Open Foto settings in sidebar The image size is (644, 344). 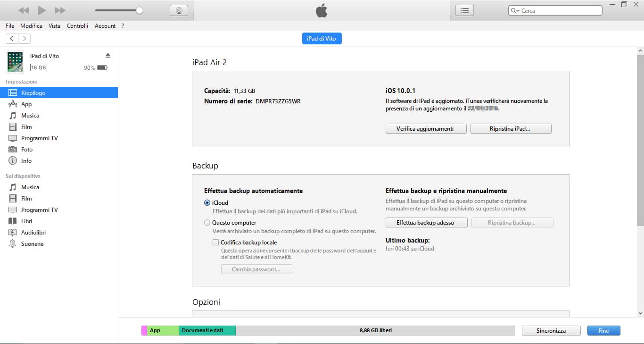click(x=27, y=150)
